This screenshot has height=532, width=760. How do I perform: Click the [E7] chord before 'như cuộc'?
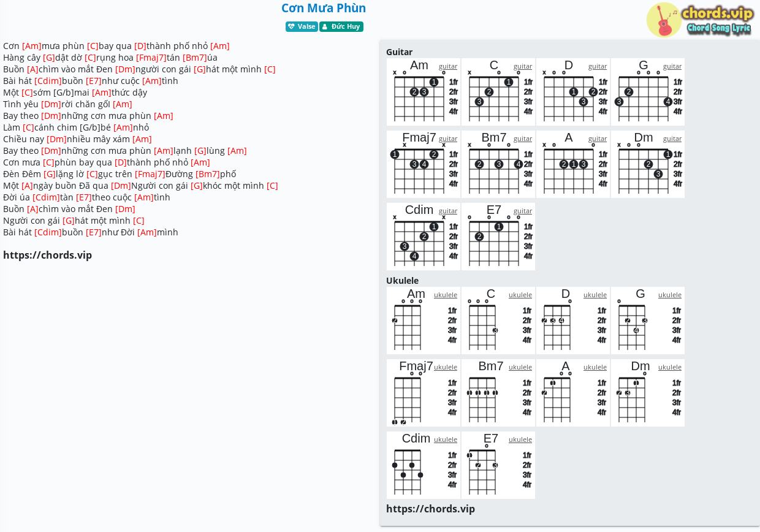click(94, 81)
